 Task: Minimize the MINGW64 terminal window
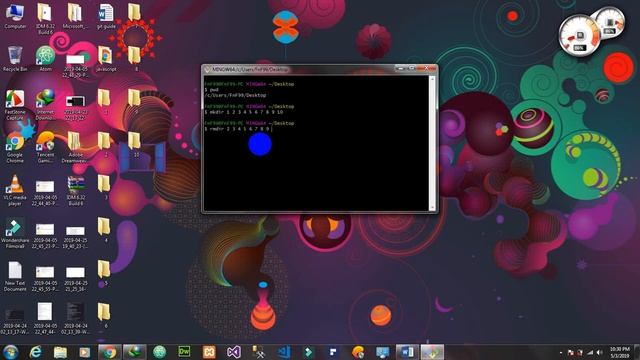[401, 69]
